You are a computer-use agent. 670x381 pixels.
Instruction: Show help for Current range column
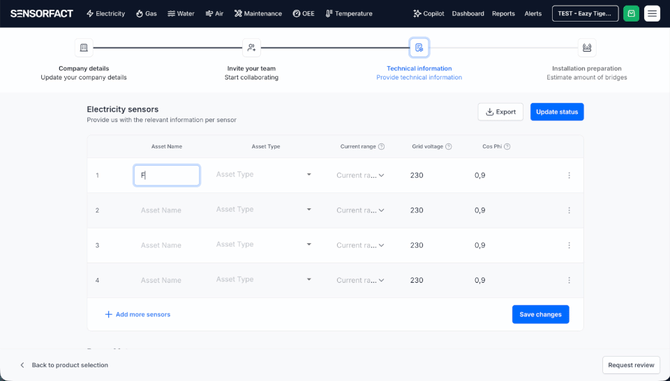click(381, 147)
